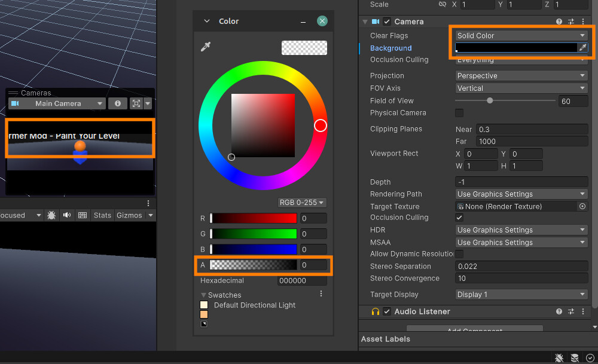Click the Cameras overlay frame selection icon
This screenshot has height=364, width=598.
[136, 103]
